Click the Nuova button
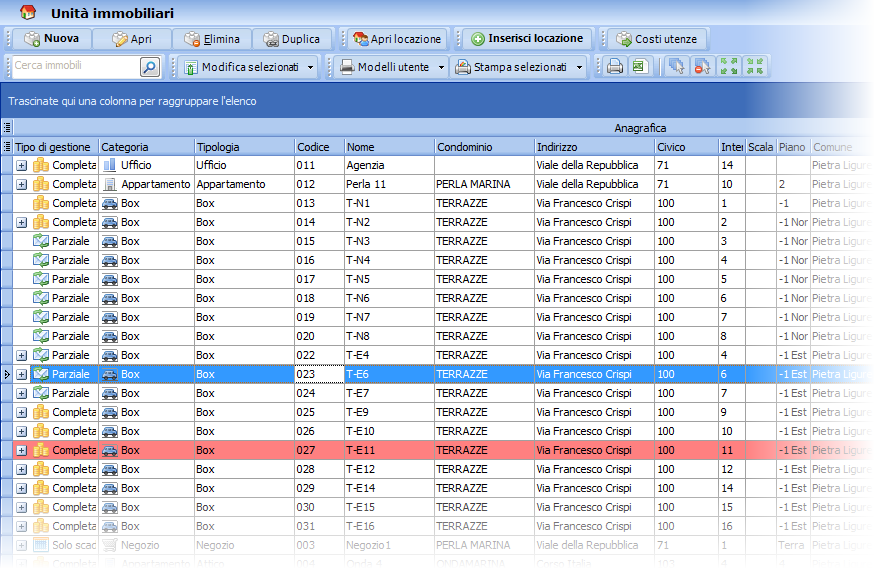The image size is (875, 569). [x=51, y=38]
